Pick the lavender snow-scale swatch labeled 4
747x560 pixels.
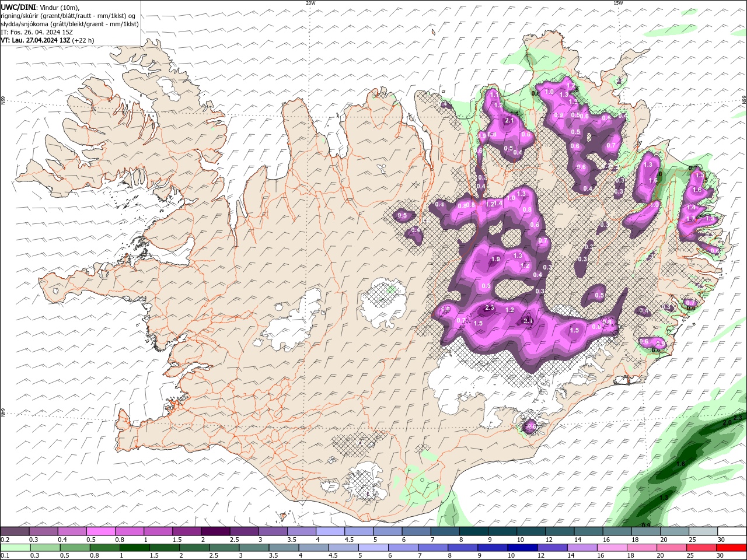click(330, 531)
